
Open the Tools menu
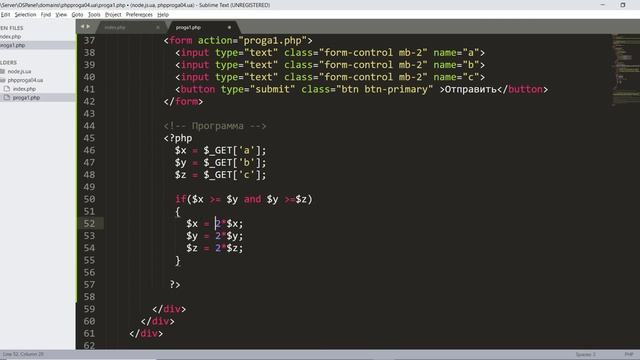tap(94, 15)
